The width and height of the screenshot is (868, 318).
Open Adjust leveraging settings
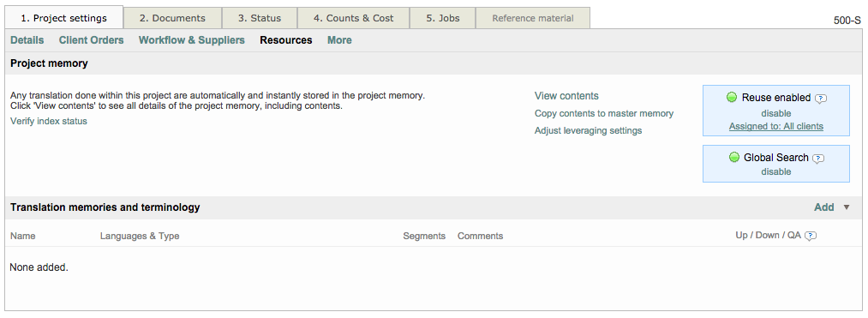point(588,131)
